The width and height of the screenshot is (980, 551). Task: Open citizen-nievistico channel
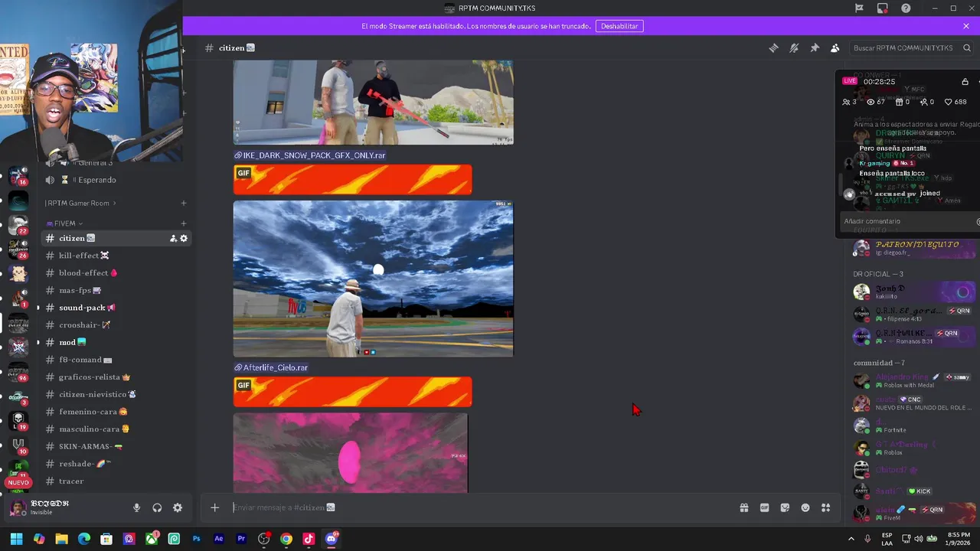click(115, 394)
